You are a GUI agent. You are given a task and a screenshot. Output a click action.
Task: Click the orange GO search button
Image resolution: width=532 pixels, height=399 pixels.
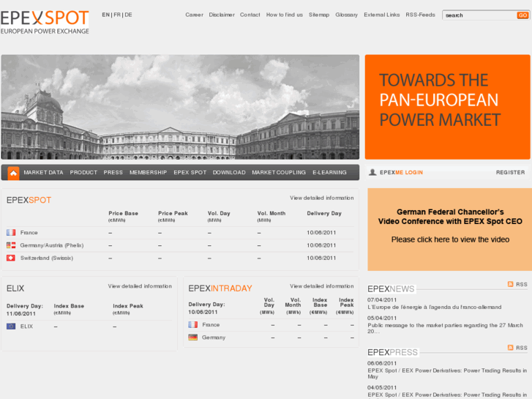[522, 15]
